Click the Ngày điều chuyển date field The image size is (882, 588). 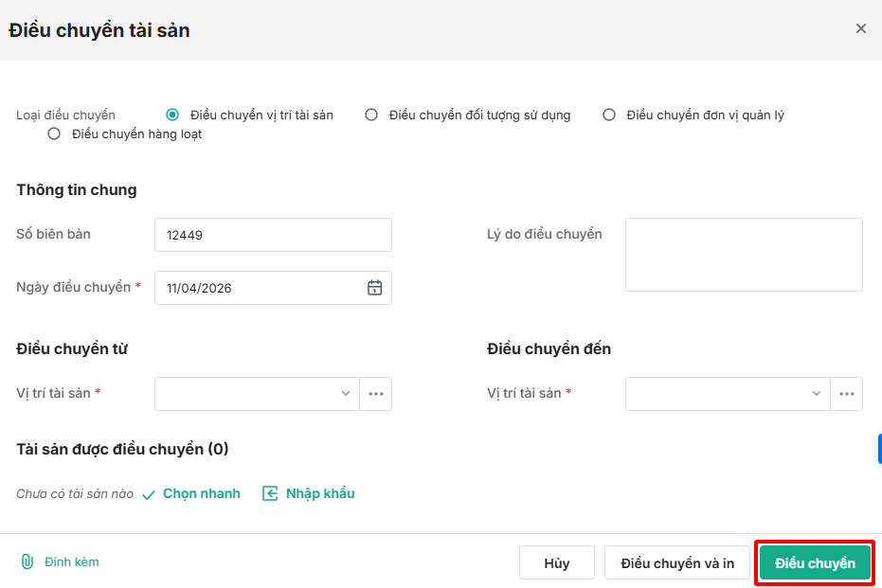point(261,288)
